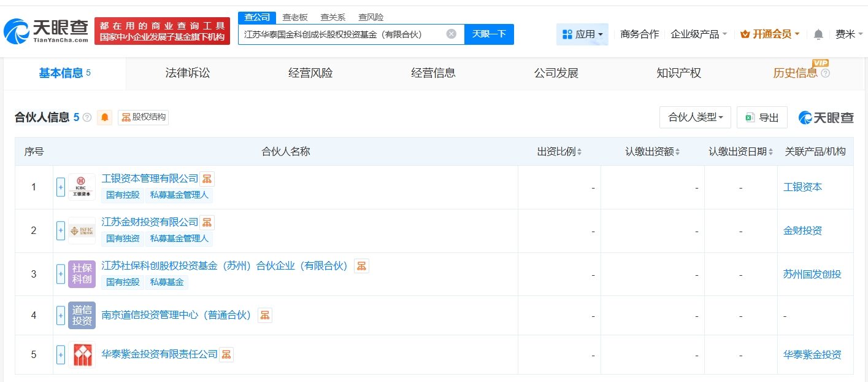Click the 天眼查 home logo
This screenshot has width=868, height=382.
46,32
